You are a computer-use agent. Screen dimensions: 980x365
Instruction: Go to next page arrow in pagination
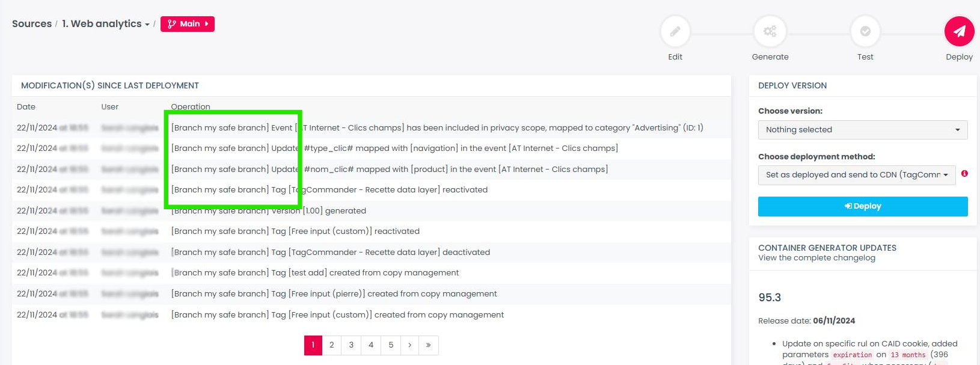pyautogui.click(x=409, y=345)
